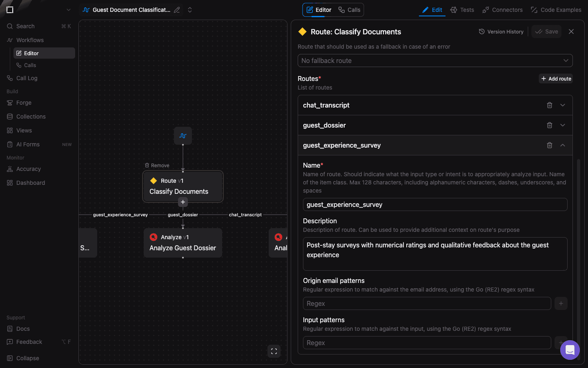588x368 pixels.
Task: Open the Intercom chat bubble
Action: click(x=570, y=350)
